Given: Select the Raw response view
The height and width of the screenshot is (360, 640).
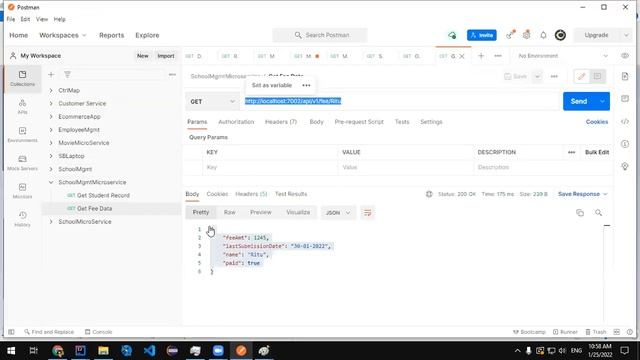Looking at the screenshot, I should point(229,212).
